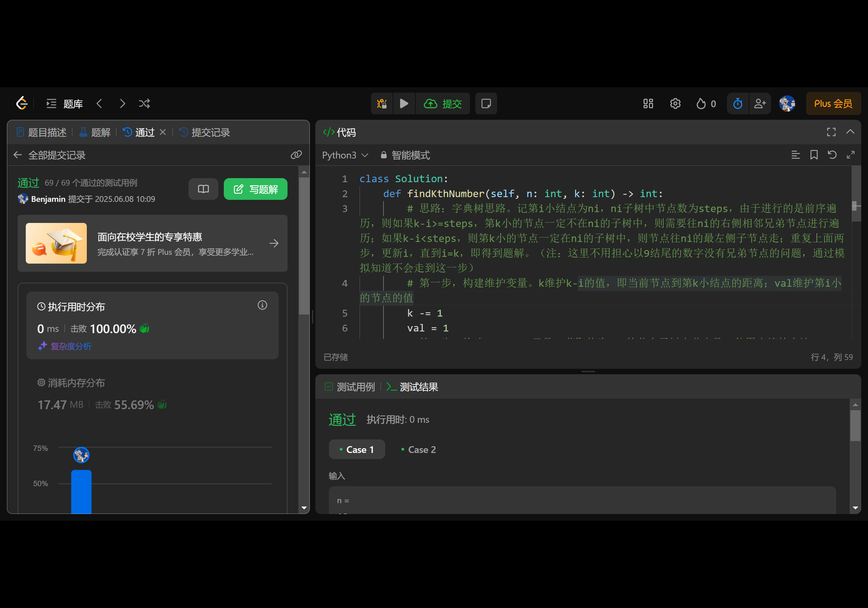Click the timer stopwatch icon
868x608 pixels.
click(x=737, y=103)
